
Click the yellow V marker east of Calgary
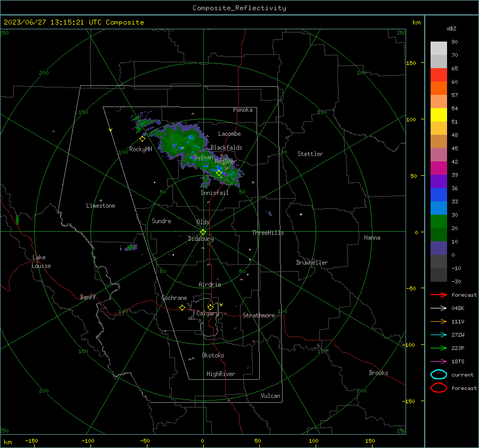coord(221,305)
